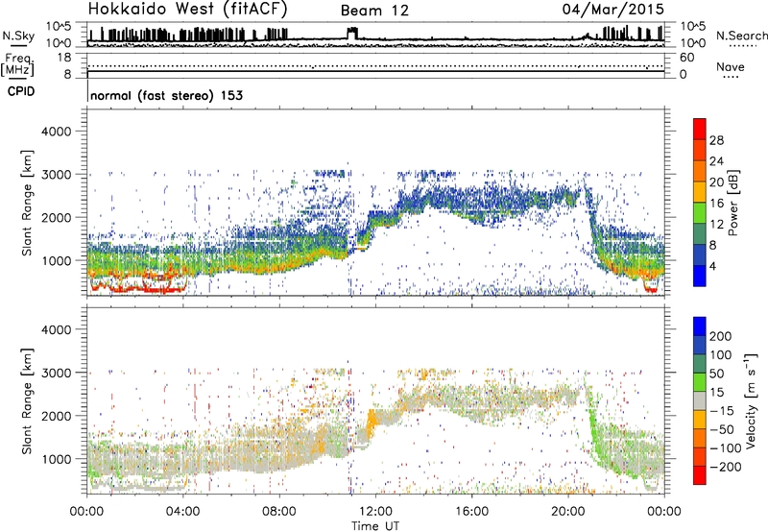Click the gray segment of velocity colorbar
Image resolution: width=768 pixels, height=532 pixels.
(700, 400)
